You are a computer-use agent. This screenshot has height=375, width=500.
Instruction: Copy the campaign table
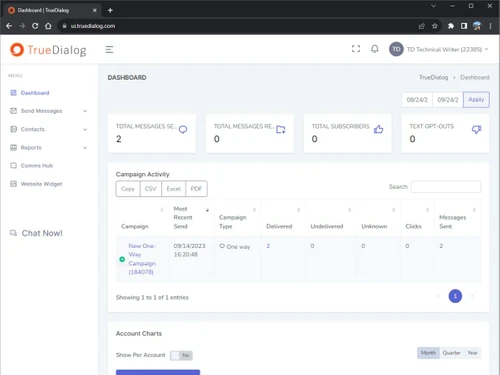(x=128, y=189)
